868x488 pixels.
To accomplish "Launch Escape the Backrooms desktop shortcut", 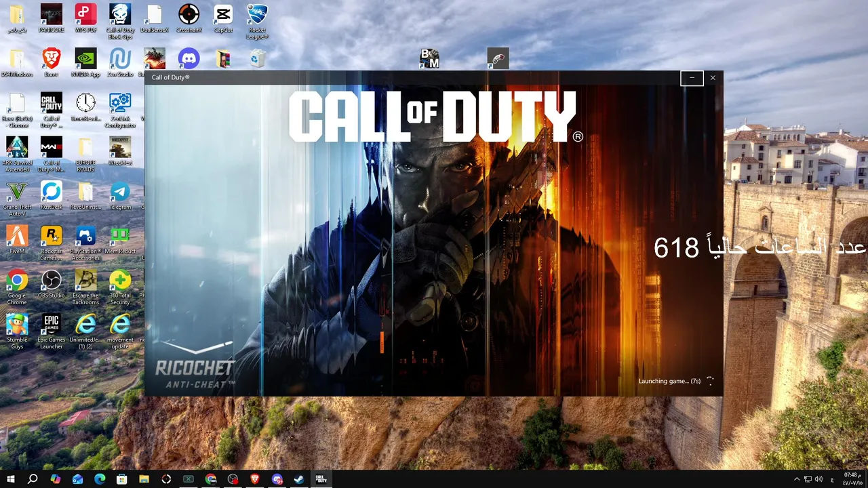I will pyautogui.click(x=85, y=287).
